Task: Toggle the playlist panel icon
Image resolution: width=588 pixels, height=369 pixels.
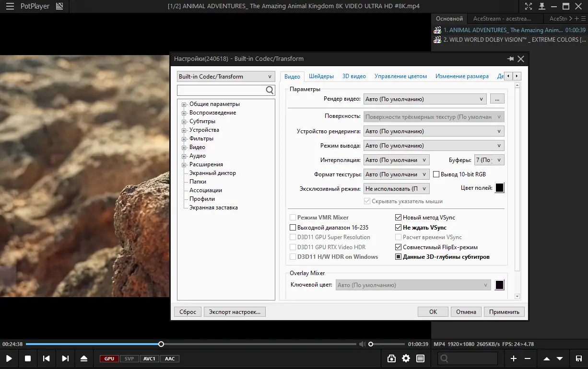Action: click(x=421, y=358)
